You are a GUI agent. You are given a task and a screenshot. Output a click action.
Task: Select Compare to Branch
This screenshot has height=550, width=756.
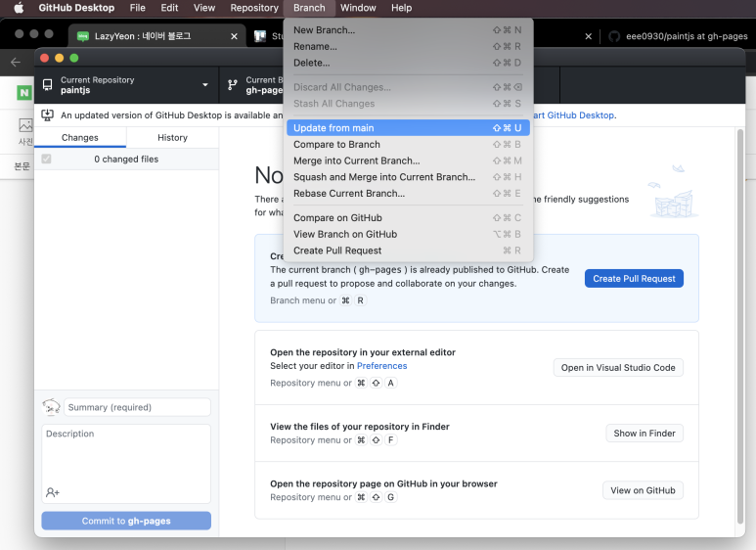(x=408, y=144)
